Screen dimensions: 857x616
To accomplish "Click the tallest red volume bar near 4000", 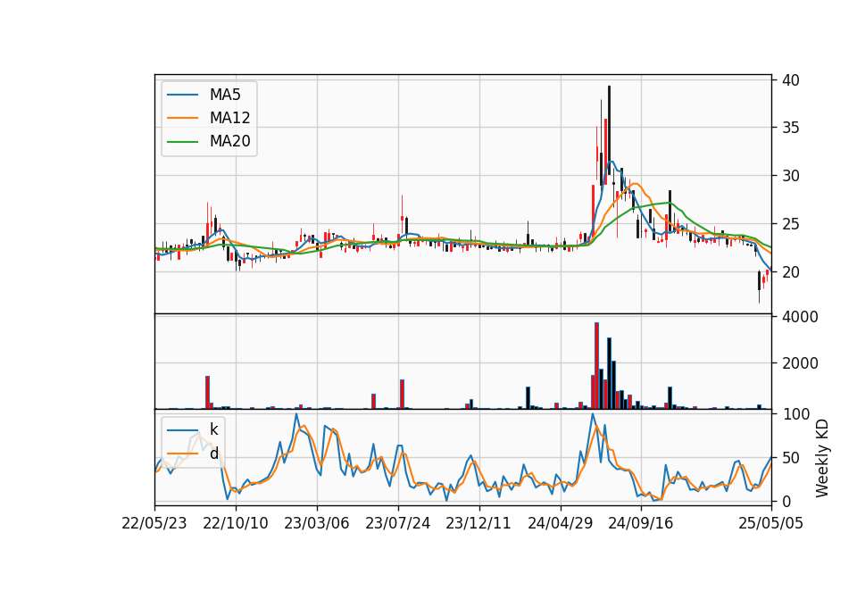I will point(597,366).
